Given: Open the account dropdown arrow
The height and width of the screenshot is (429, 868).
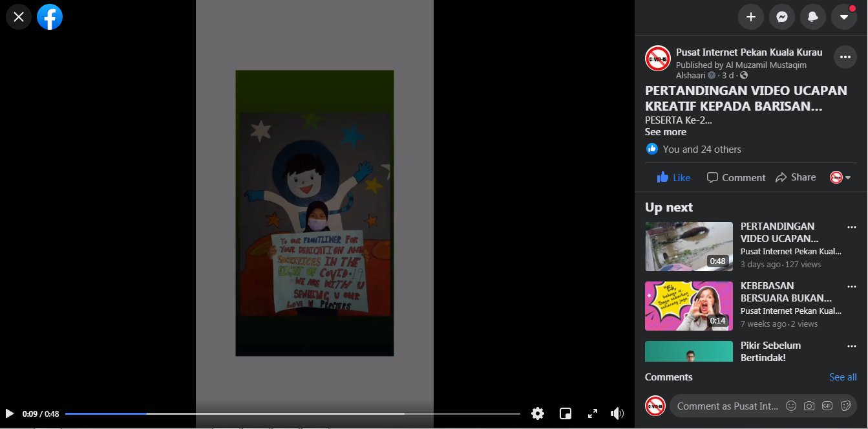Looking at the screenshot, I should [x=843, y=17].
